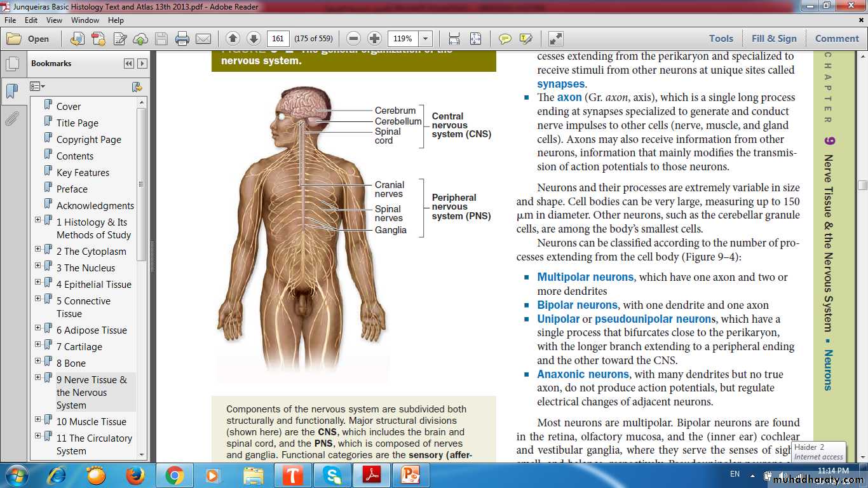The height and width of the screenshot is (488, 868).
Task: Go to next page with down arrow
Action: 253,39
